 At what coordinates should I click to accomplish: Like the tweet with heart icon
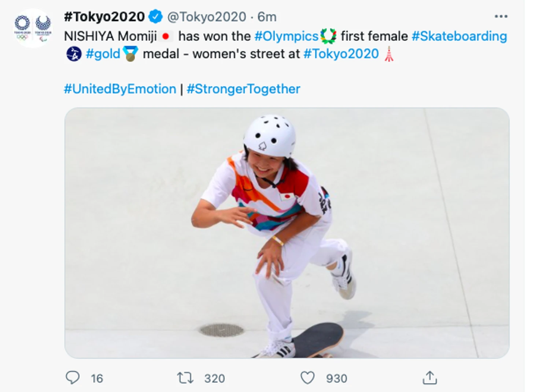pos(307,378)
